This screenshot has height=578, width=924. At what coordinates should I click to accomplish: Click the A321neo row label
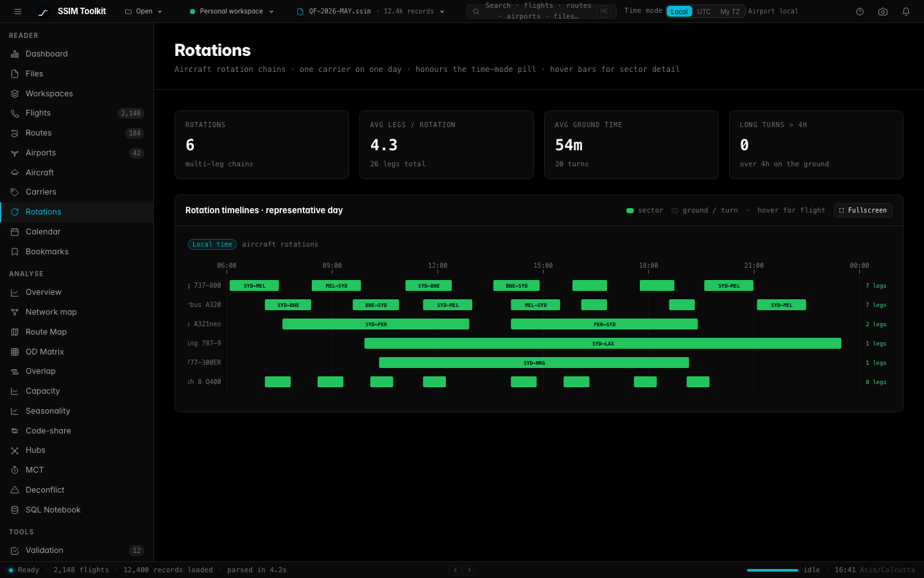pos(205,324)
